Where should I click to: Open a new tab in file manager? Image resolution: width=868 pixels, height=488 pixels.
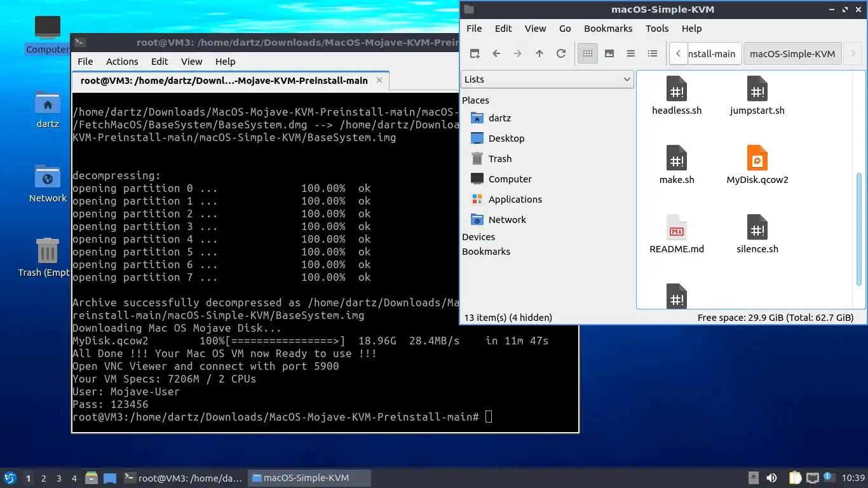[x=475, y=53]
